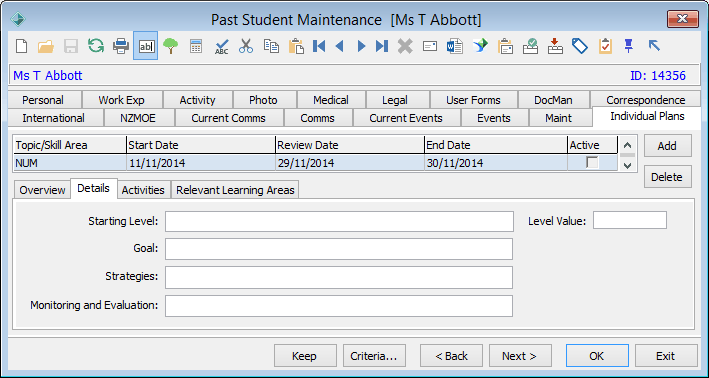
Task: Click the Level Value input field
Action: coord(630,220)
